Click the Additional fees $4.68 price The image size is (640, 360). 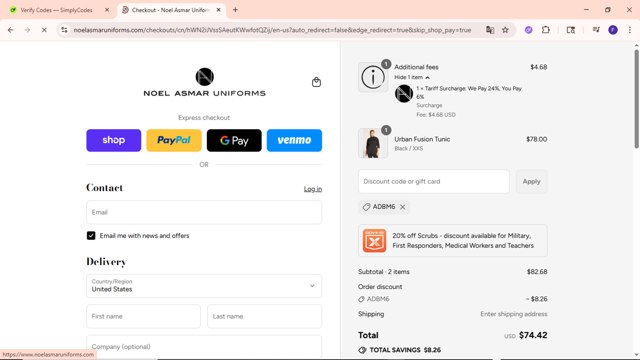pos(538,67)
